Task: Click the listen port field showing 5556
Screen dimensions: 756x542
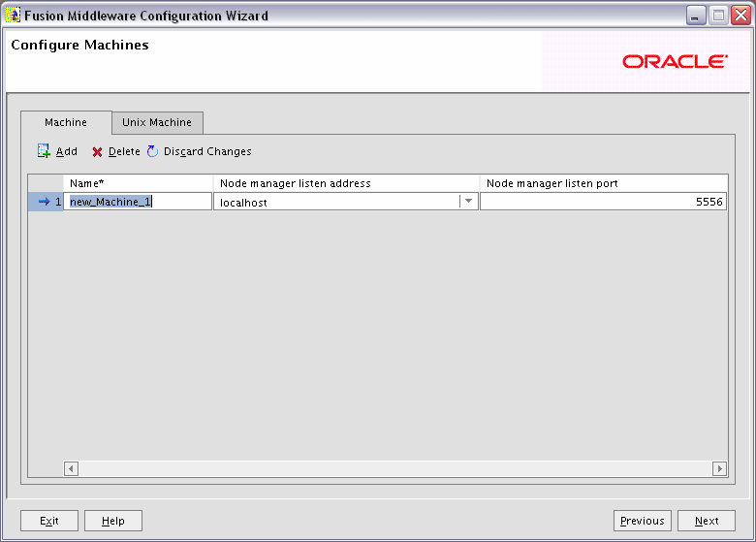Action: tap(603, 202)
